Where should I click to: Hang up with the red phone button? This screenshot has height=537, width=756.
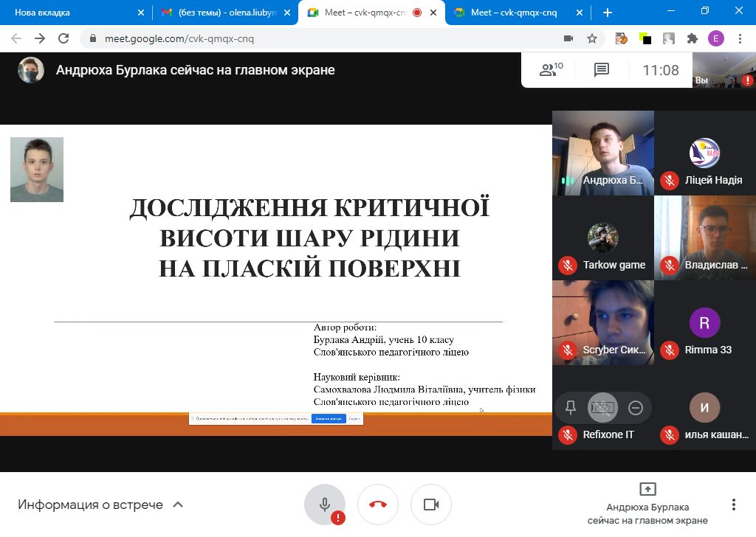pos(378,505)
